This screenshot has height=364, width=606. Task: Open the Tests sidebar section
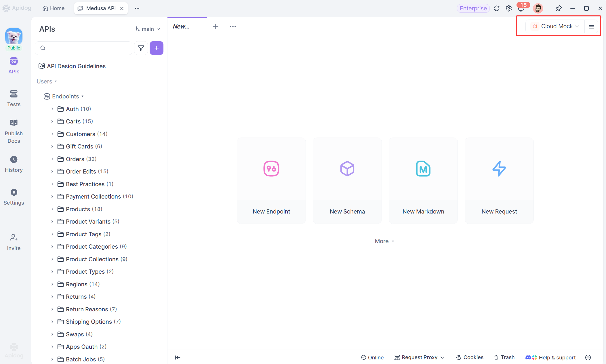click(x=14, y=98)
